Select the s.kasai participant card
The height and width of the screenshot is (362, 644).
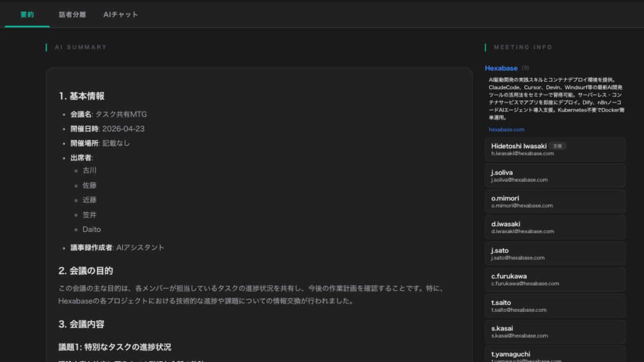[x=555, y=332]
